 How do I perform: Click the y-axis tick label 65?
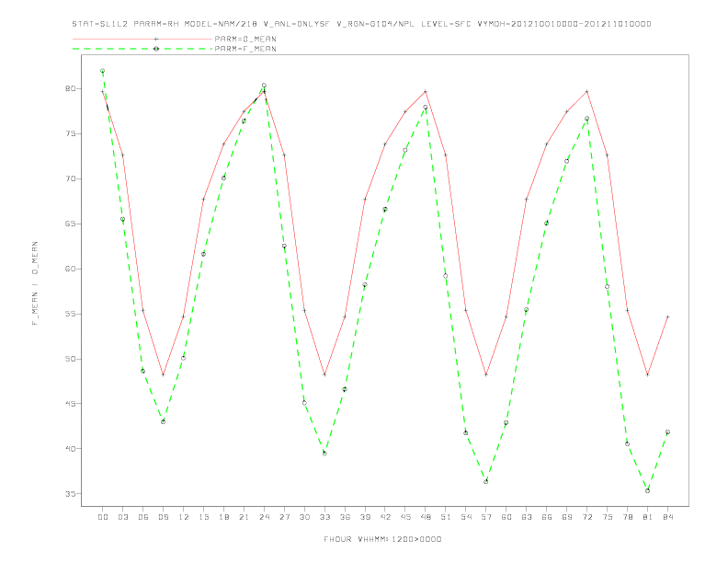click(x=71, y=224)
